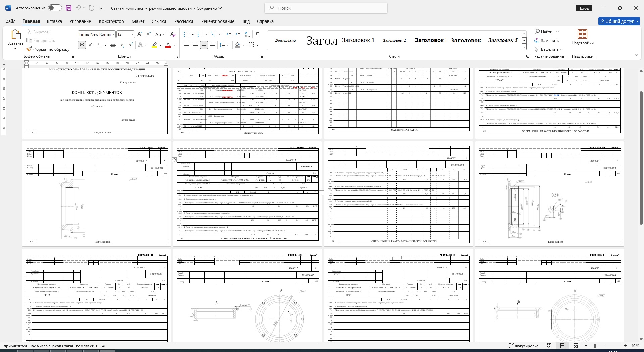Apply superscript formatting

coord(131,45)
